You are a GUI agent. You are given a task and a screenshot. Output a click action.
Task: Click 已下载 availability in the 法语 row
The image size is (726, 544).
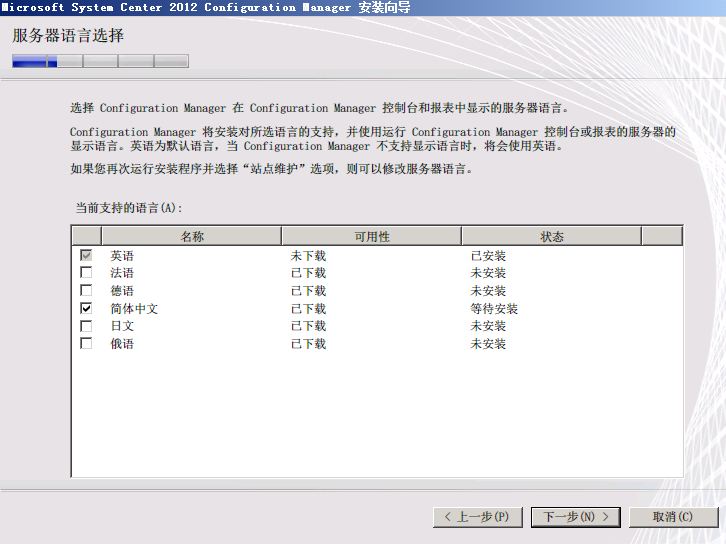[x=308, y=273]
